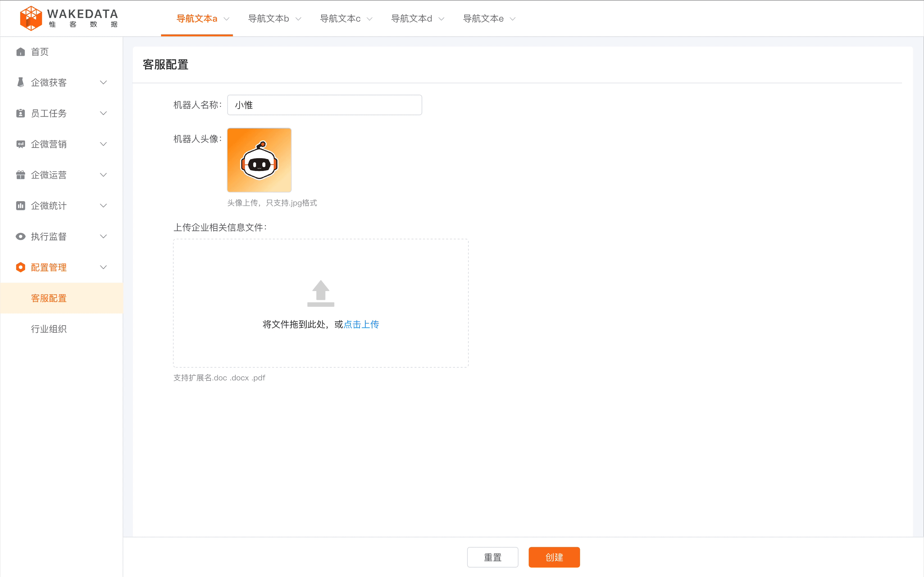Select 客服配置 in the sidebar menu
This screenshot has width=924, height=577.
49,298
